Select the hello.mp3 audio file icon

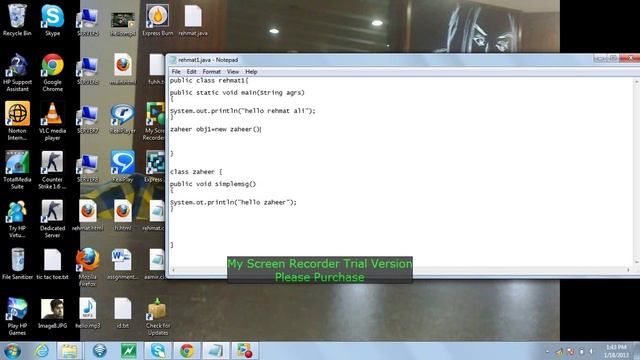tap(87, 313)
